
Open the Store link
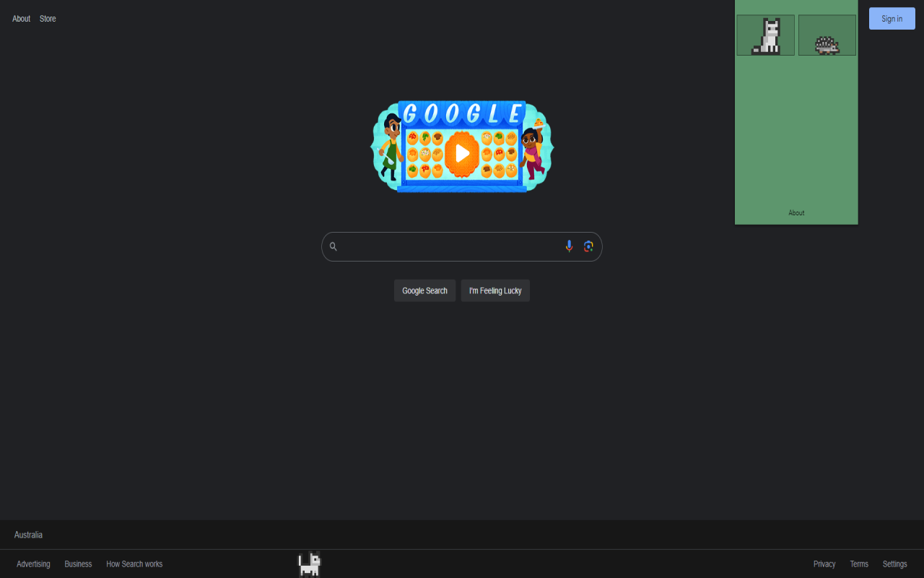48,19
